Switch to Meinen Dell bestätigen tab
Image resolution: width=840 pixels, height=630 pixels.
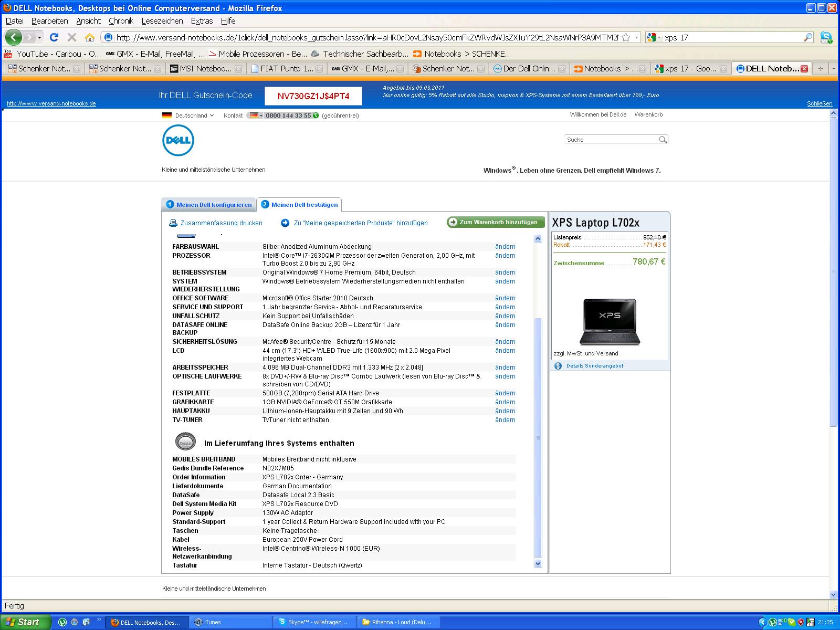(299, 205)
